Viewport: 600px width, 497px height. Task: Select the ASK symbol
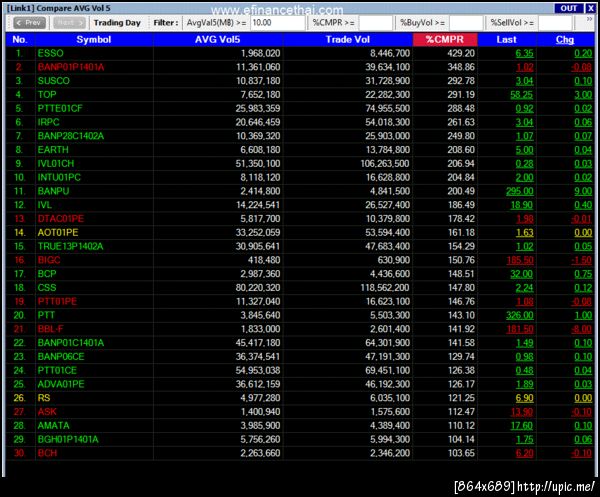pos(47,411)
